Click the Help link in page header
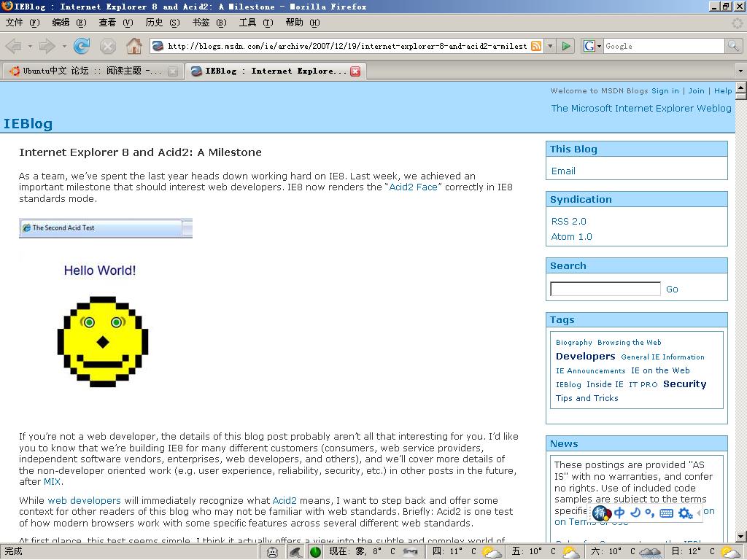The height and width of the screenshot is (560, 747). 723,90
